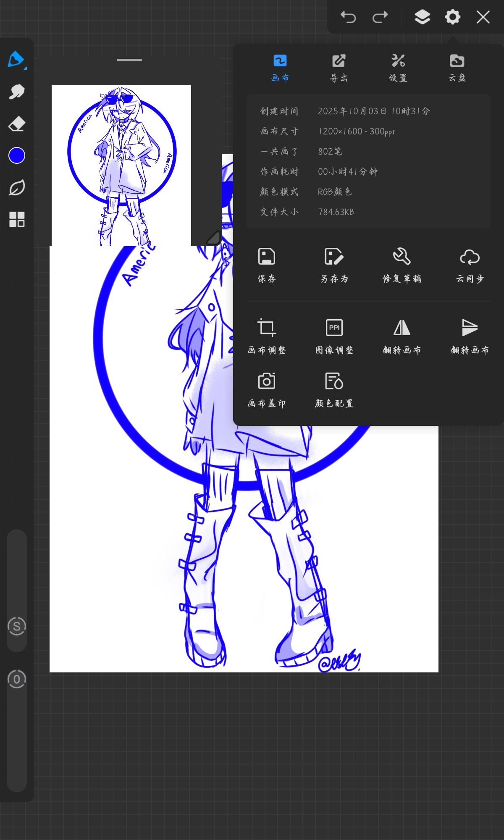Click the redo arrow
This screenshot has width=504, height=840.
click(x=380, y=17)
